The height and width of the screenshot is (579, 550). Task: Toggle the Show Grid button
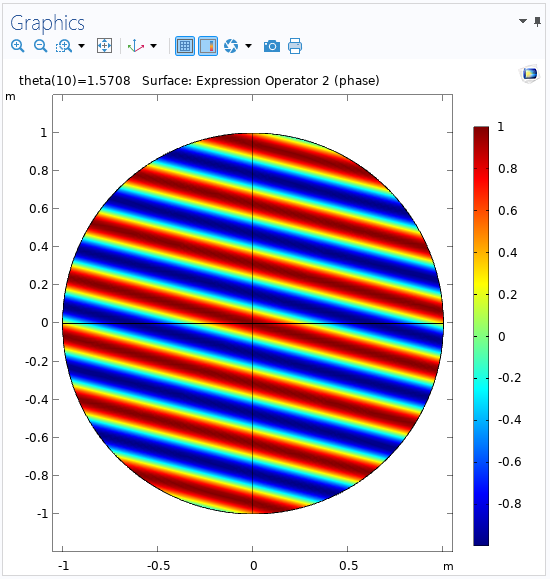click(185, 46)
